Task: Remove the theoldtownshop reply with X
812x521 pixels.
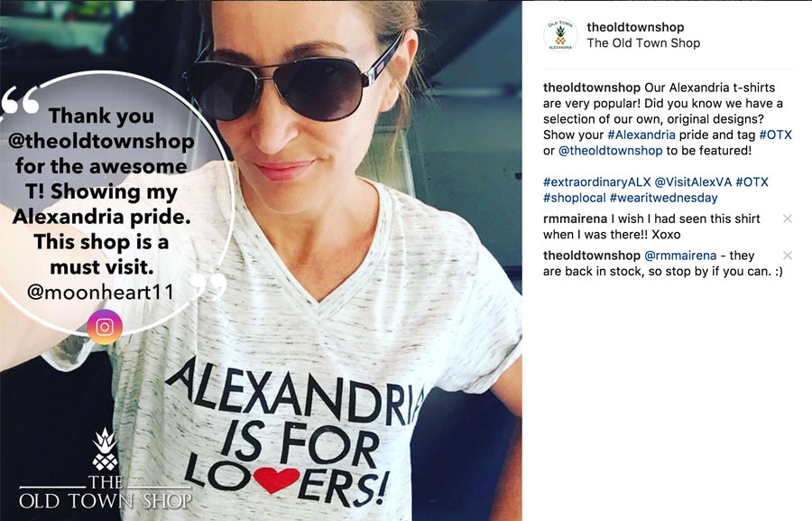Action: point(787,255)
